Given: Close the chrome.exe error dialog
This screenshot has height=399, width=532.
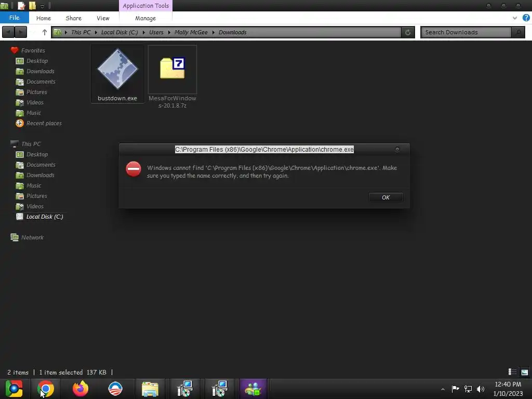Looking at the screenshot, I should (397, 149).
